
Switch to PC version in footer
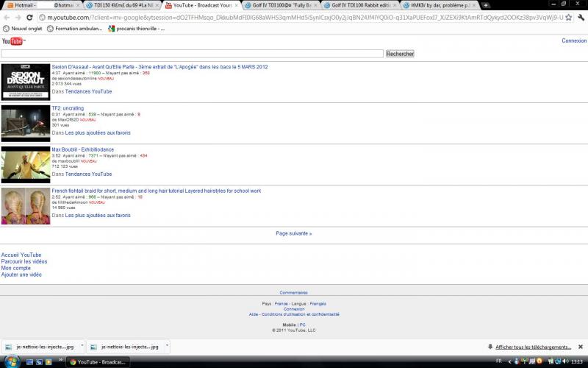[x=303, y=325]
